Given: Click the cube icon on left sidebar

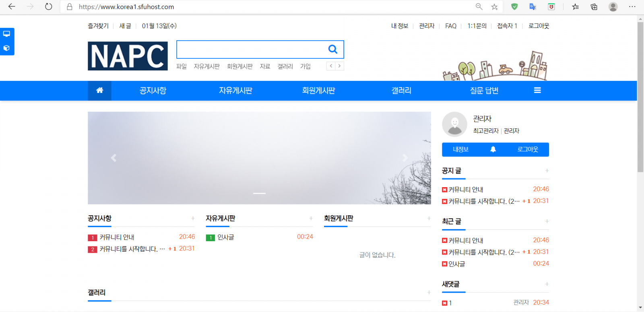Looking at the screenshot, I should pyautogui.click(x=7, y=48).
